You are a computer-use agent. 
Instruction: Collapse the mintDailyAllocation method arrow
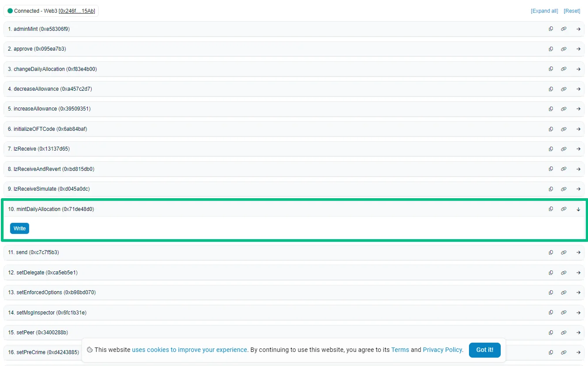point(578,209)
